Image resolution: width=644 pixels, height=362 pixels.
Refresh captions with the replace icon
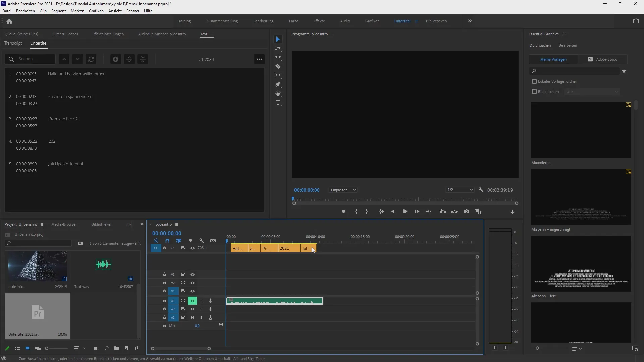point(91,59)
